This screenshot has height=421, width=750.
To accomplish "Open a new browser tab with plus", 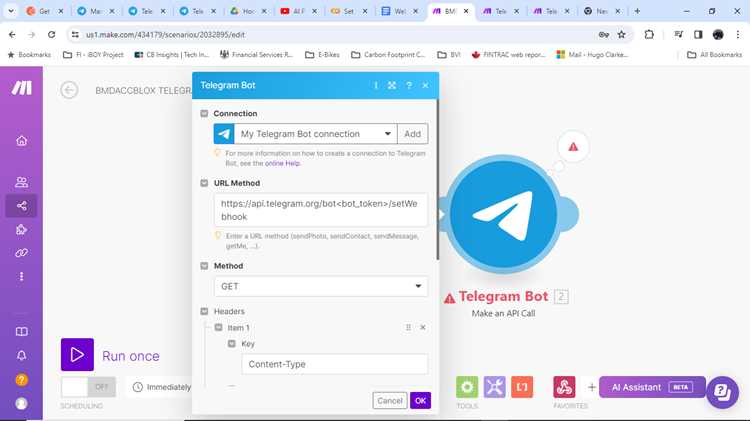I will point(637,11).
